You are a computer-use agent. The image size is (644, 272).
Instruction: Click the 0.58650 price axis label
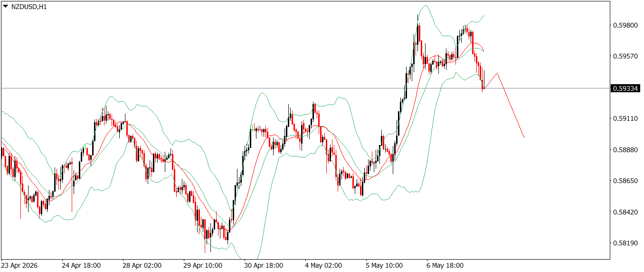click(x=625, y=181)
